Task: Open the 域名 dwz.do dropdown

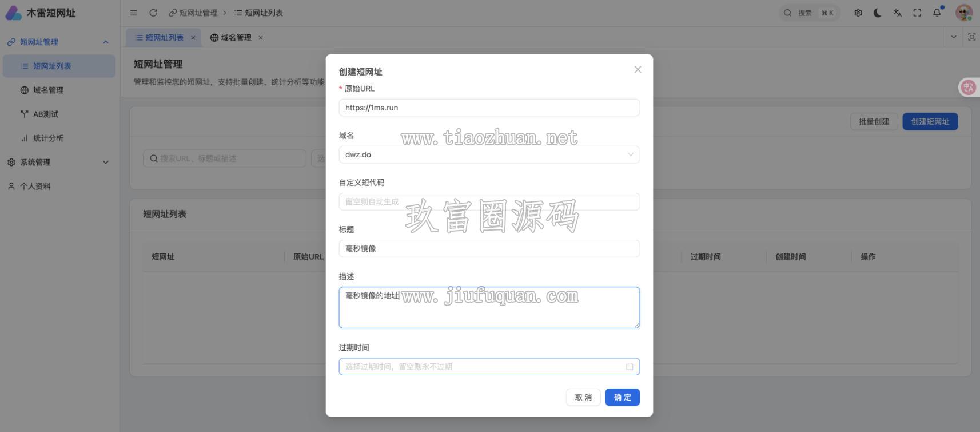Action: (489, 154)
